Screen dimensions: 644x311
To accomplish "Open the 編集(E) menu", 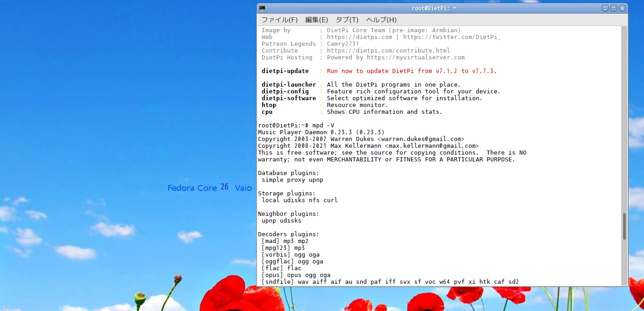I will tap(317, 20).
